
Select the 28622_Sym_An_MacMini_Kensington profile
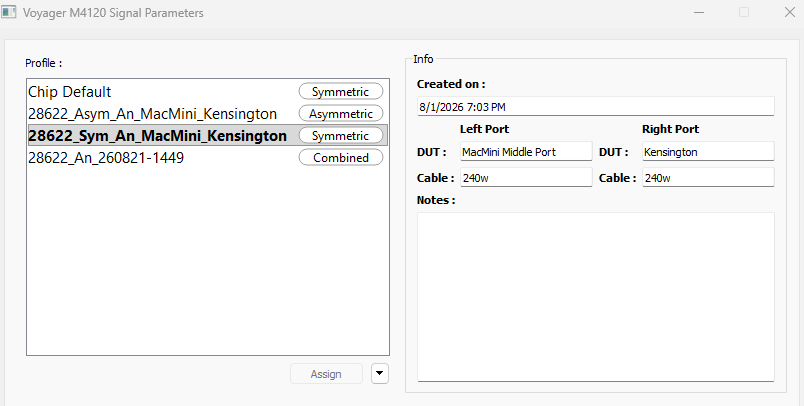(x=208, y=135)
